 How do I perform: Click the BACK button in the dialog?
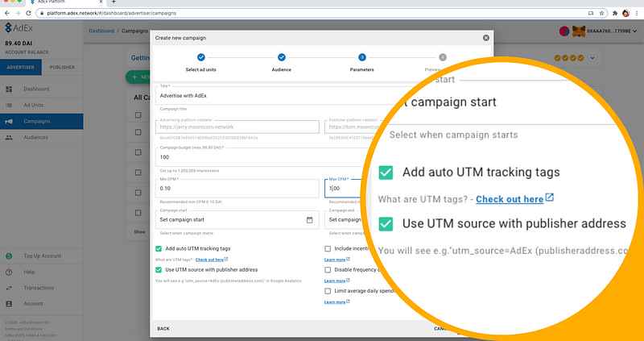point(163,329)
